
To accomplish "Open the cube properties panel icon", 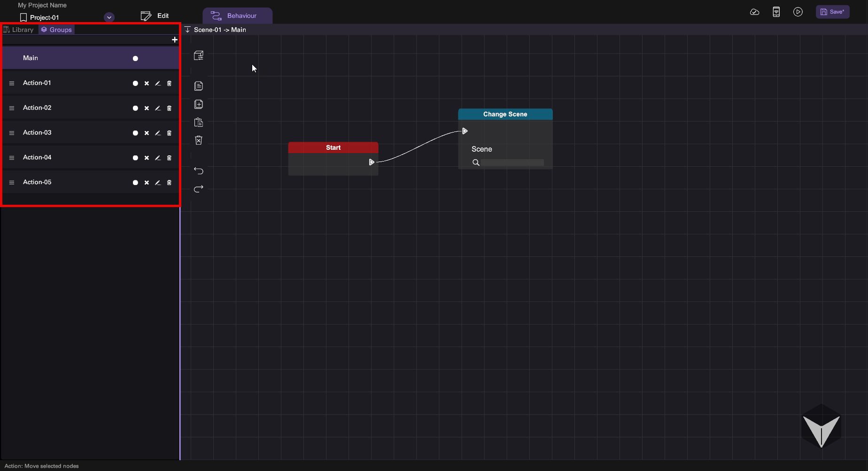I will [199, 55].
